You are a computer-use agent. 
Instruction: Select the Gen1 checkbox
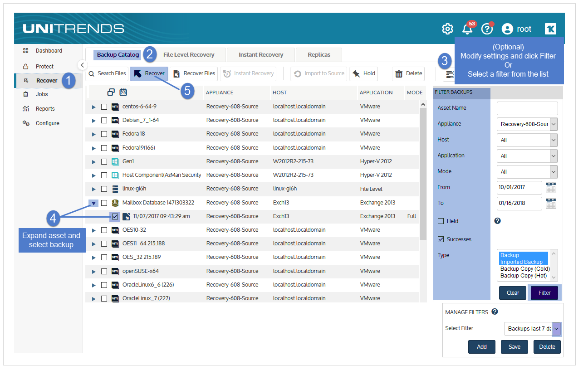point(104,161)
